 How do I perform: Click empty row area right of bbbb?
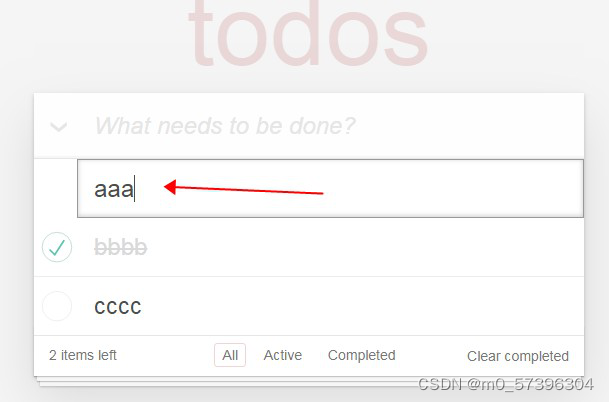point(365,247)
